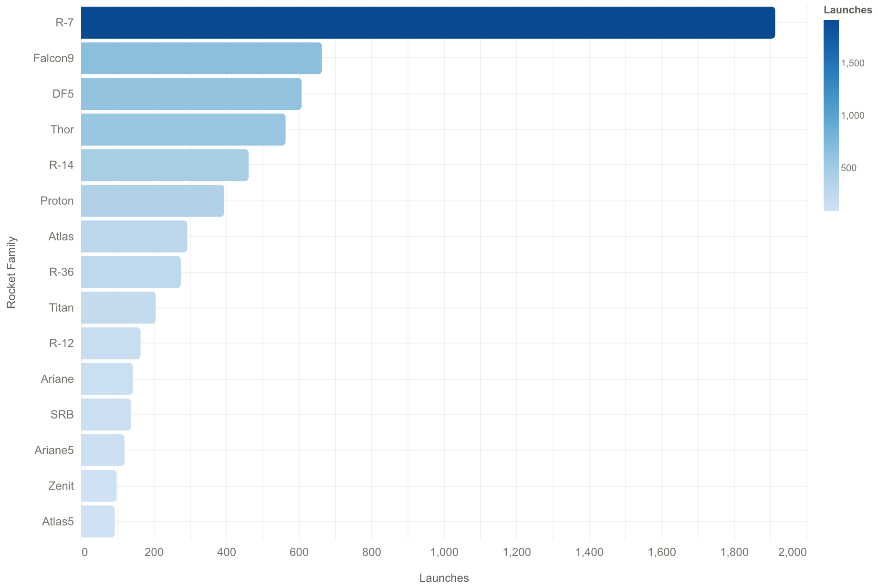This screenshot has height=588, width=878.
Task: Select the R-14 bar
Action: pyautogui.click(x=165, y=165)
